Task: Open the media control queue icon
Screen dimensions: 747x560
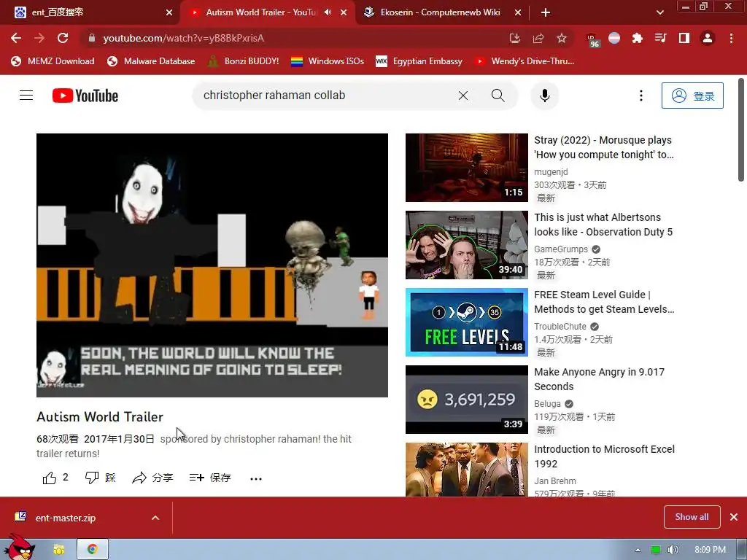Action: pos(661,38)
